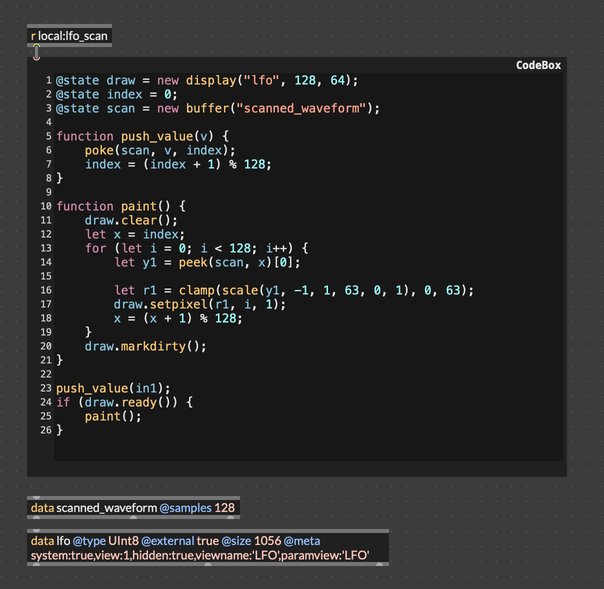
Task: Click the for loop header line
Action: pos(198,248)
